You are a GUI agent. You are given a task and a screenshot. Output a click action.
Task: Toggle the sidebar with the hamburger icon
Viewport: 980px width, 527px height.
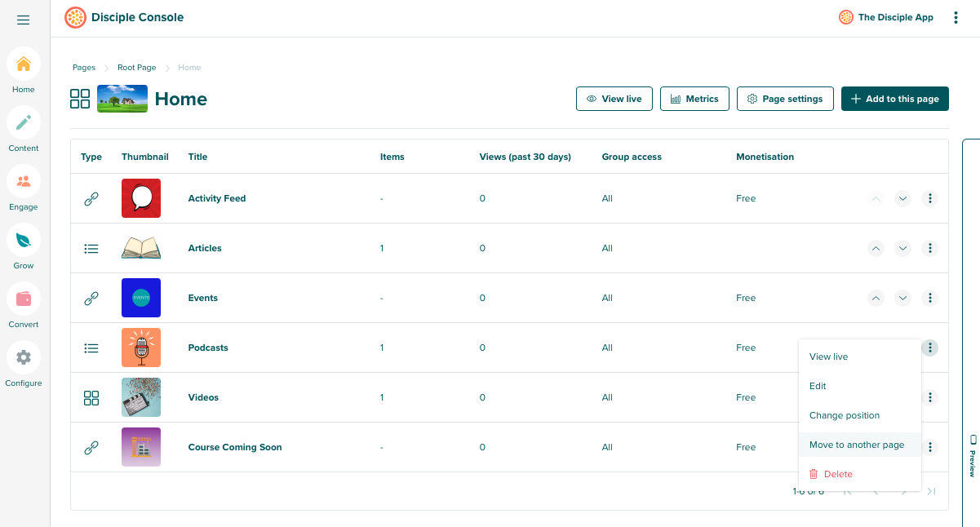pyautogui.click(x=23, y=20)
